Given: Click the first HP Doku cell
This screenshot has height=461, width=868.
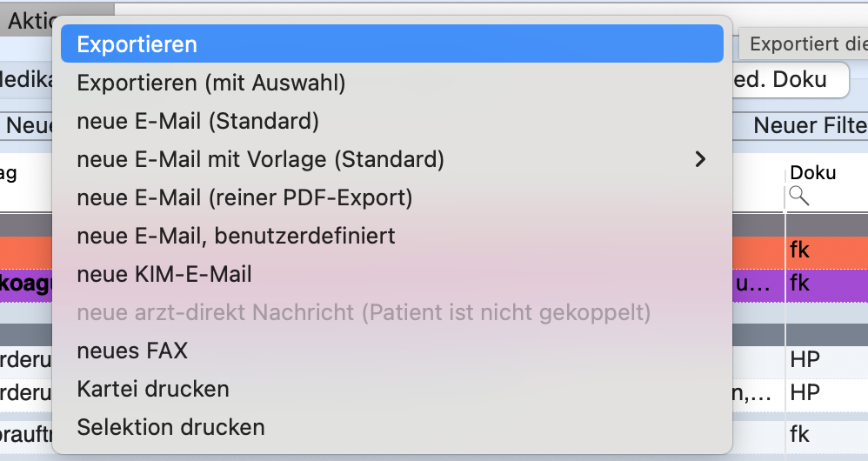Looking at the screenshot, I should click(x=826, y=360).
